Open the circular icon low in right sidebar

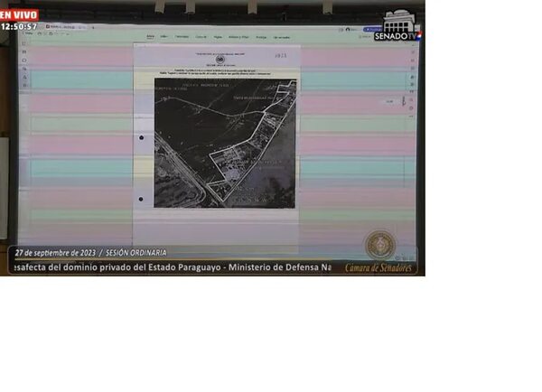pyautogui.click(x=411, y=108)
